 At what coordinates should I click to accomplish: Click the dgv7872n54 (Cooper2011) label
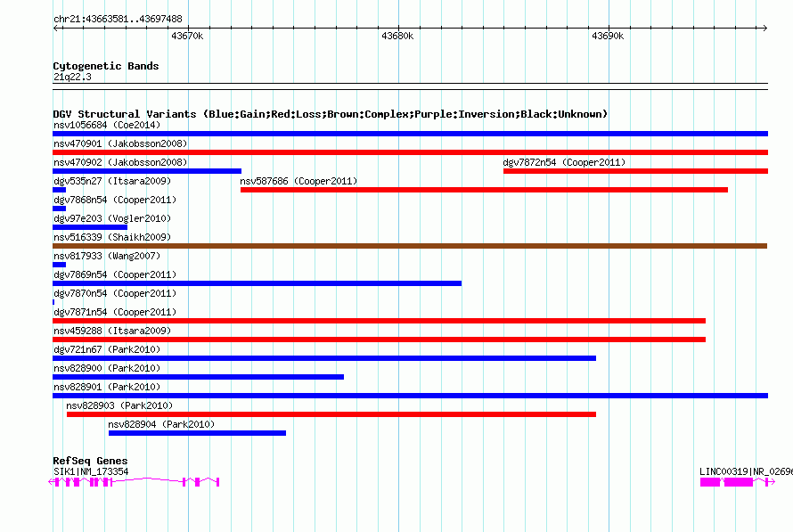click(564, 162)
